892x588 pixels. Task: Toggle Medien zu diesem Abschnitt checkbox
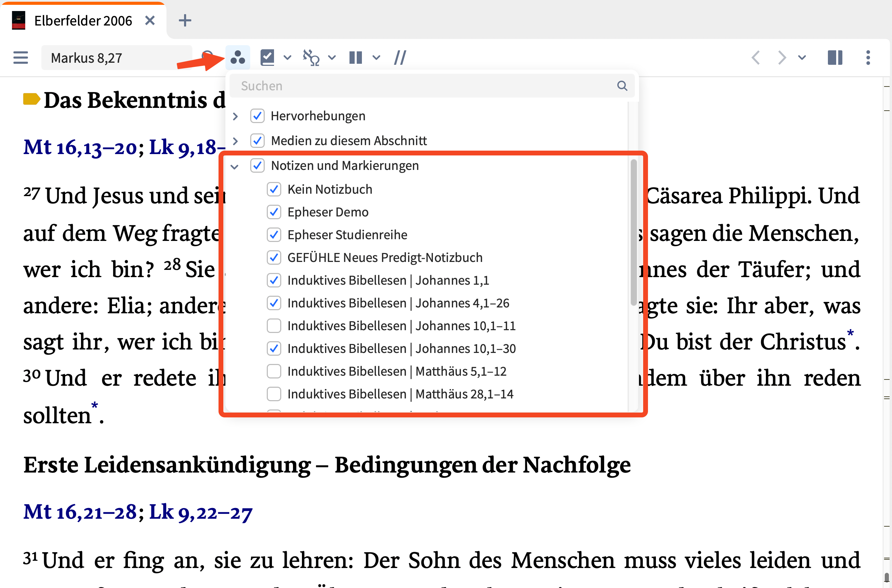[257, 141]
